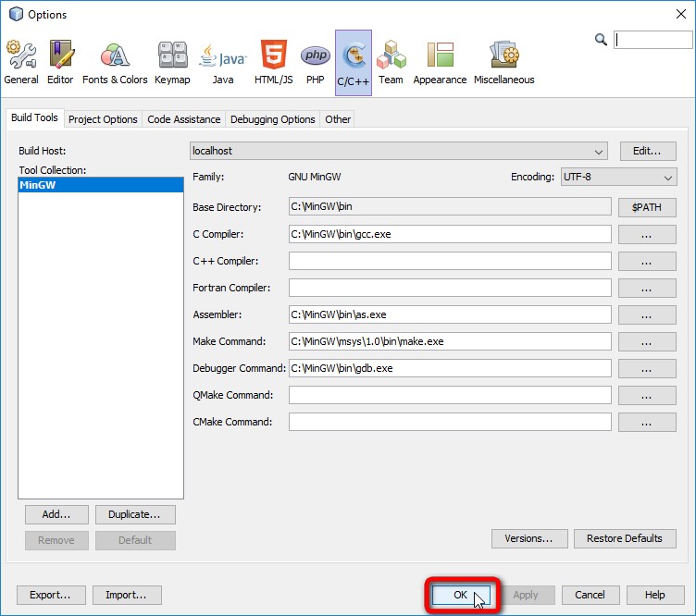The width and height of the screenshot is (696, 616).
Task: Click the Restore Defaults button
Action: point(625,538)
